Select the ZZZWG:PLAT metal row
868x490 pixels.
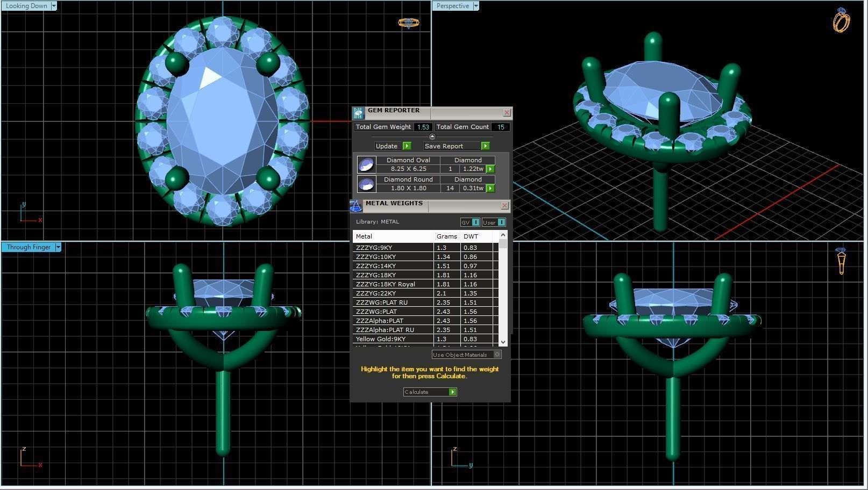pyautogui.click(x=425, y=312)
